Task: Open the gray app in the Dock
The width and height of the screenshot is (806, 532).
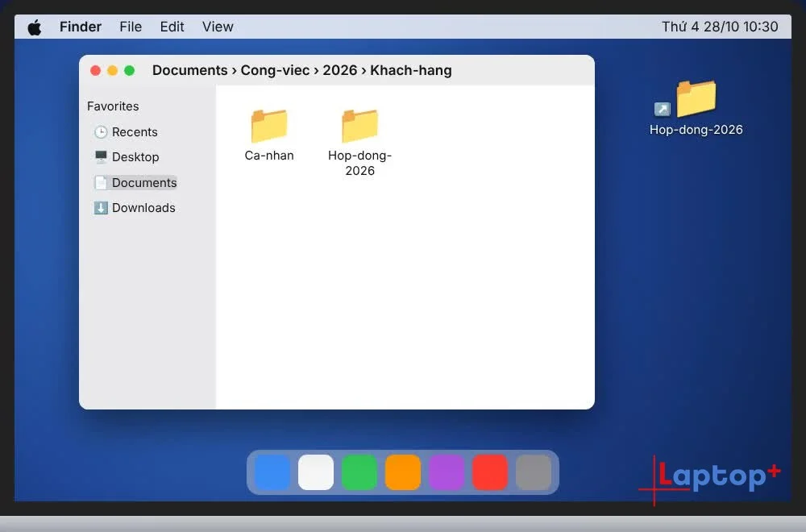Action: point(534,472)
